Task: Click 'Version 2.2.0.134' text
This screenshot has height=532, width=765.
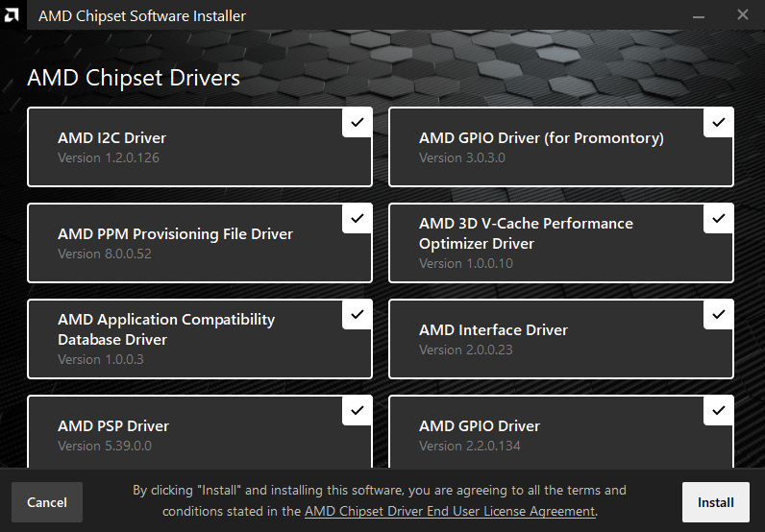Action: pyautogui.click(x=469, y=447)
